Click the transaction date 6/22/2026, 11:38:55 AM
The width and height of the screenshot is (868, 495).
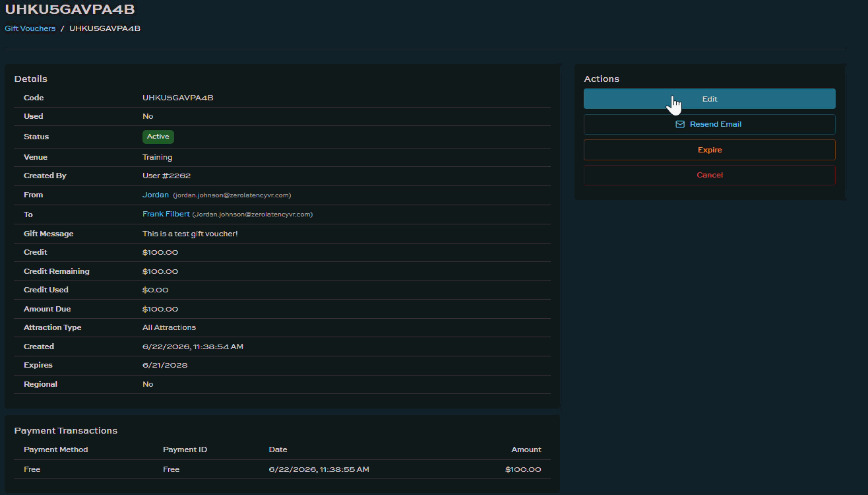[319, 469]
